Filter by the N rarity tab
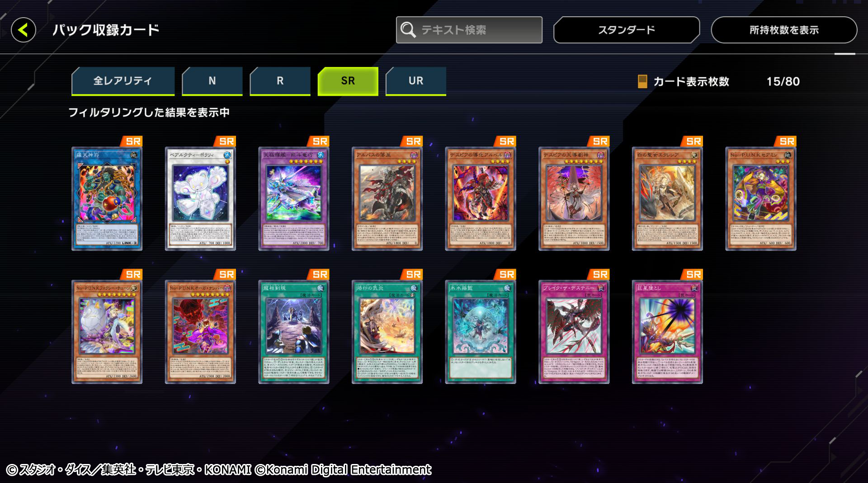 point(212,81)
